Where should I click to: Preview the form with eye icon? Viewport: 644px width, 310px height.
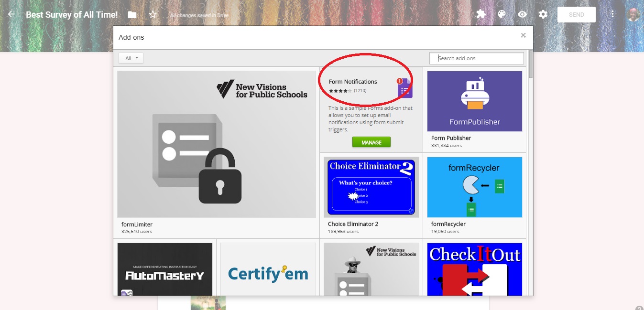[523, 14]
